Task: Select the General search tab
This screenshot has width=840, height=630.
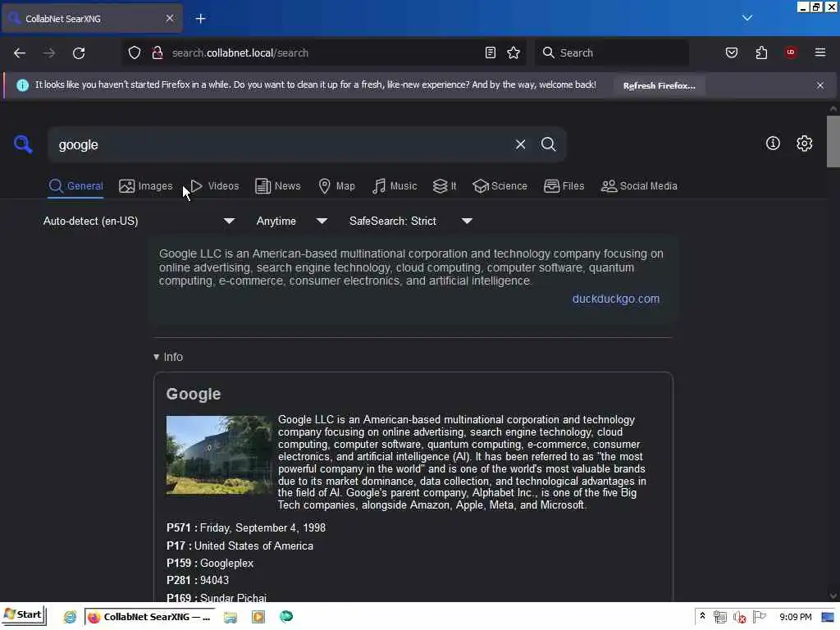Action: (75, 186)
